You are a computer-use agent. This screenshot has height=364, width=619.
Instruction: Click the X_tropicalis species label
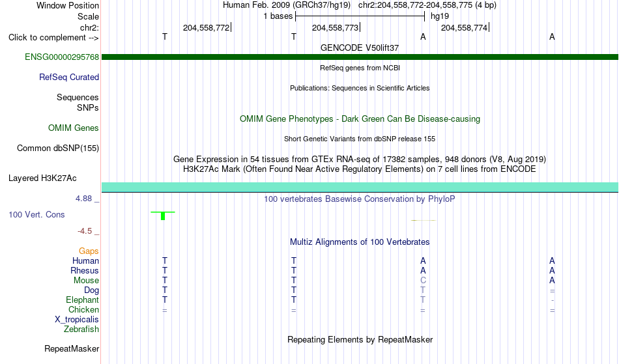tap(77, 320)
